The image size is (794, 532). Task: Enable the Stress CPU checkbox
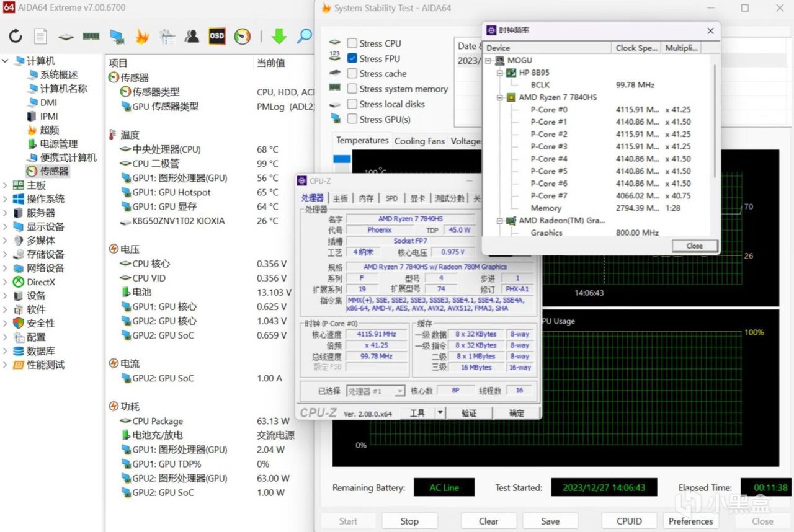tap(352, 43)
